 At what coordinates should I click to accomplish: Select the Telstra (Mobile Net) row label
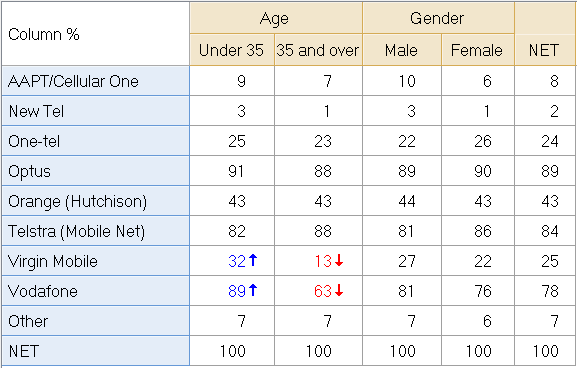point(95,231)
